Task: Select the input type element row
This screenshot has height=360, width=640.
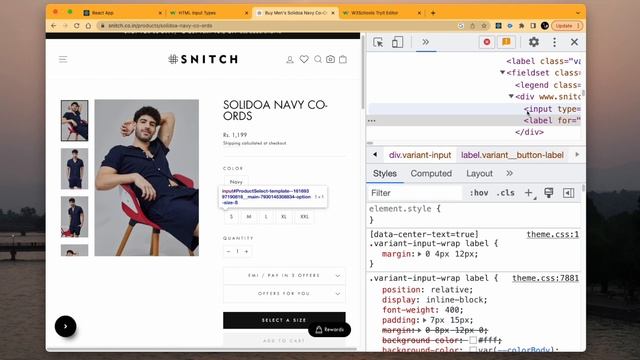Action: [475, 109]
